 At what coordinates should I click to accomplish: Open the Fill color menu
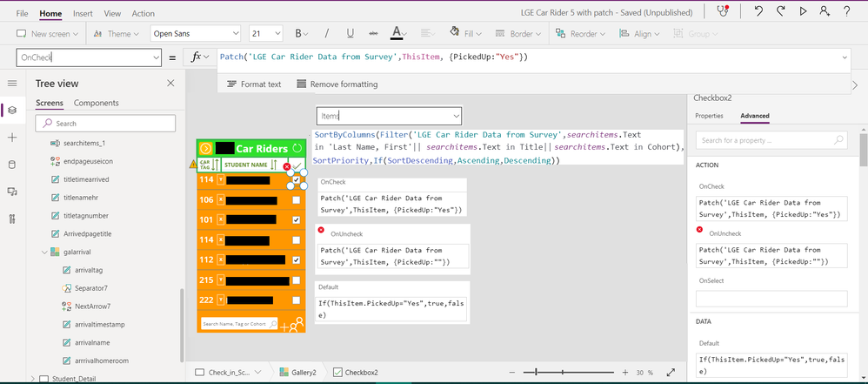465,34
